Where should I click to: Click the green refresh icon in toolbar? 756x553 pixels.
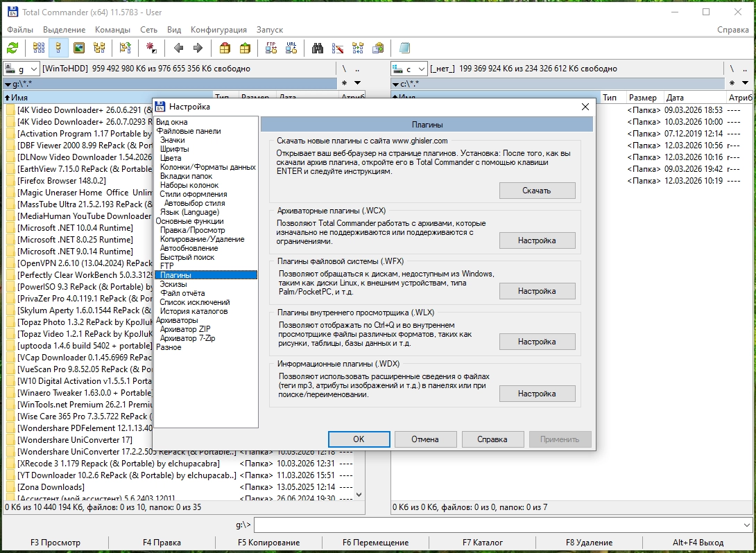tap(12, 48)
